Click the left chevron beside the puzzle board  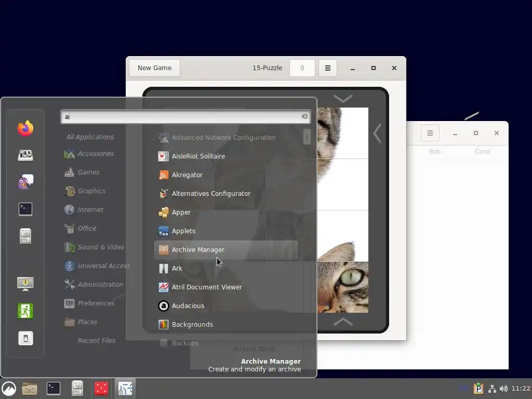[377, 133]
